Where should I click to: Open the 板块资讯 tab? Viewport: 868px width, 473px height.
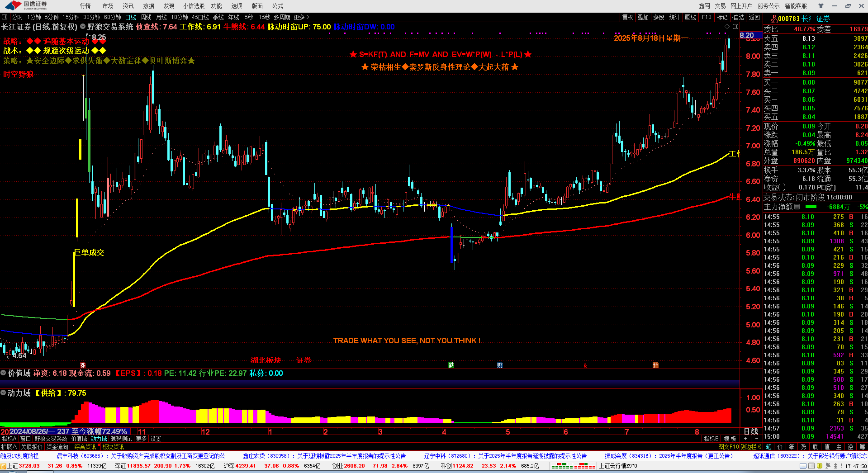tap(113, 446)
